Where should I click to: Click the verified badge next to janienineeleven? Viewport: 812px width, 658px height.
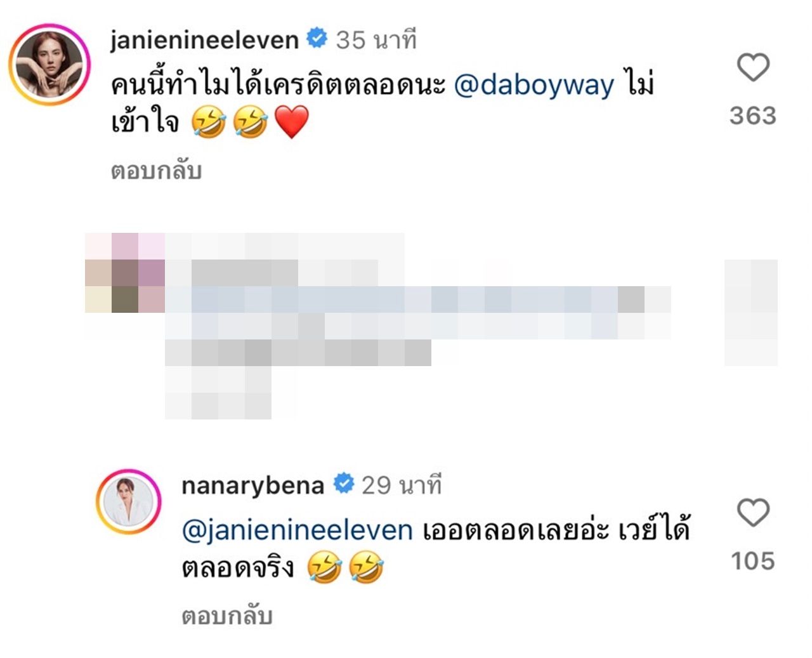pyautogui.click(x=317, y=39)
